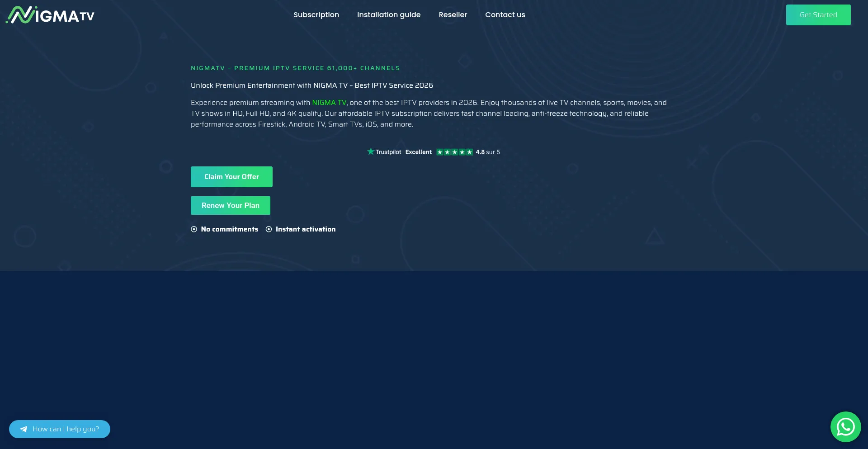
Task: Click the Renew Your Plan button
Action: tap(231, 205)
